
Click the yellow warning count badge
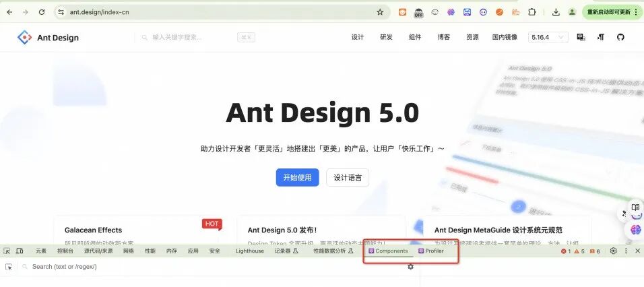click(x=579, y=251)
